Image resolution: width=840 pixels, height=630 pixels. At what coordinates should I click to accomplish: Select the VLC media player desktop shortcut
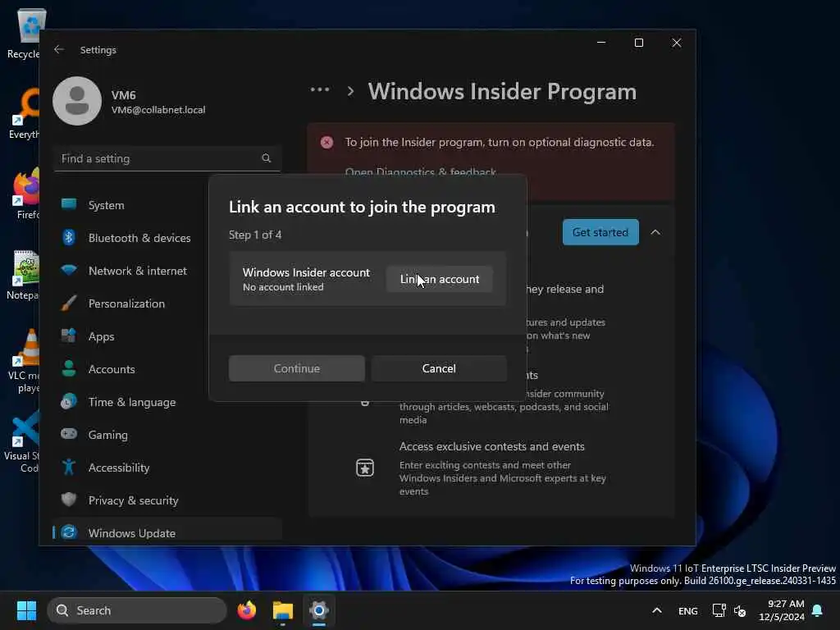(x=24, y=361)
